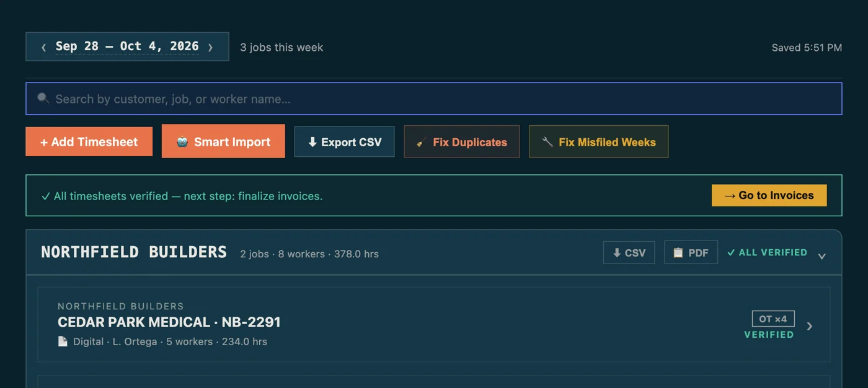Open Smart Import
This screenshot has width=868, height=388.
pyautogui.click(x=223, y=141)
